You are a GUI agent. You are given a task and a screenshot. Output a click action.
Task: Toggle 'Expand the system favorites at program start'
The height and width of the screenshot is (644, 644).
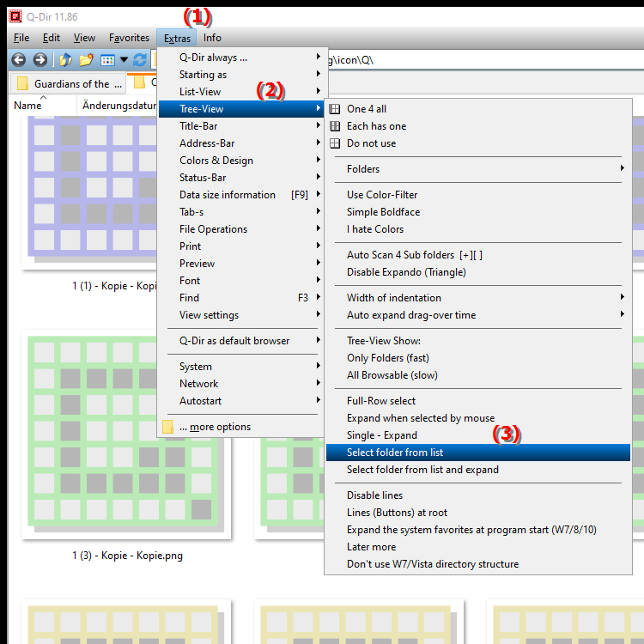(478, 530)
